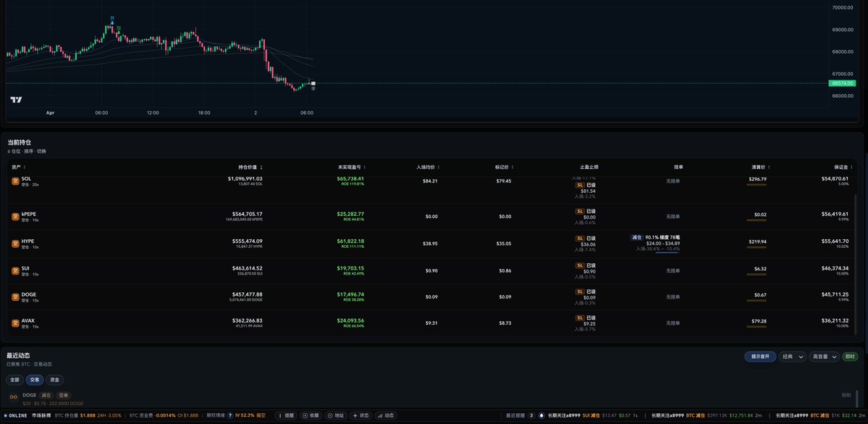Image resolution: width=868 pixels, height=424 pixels.
Task: Click the AVAX short position badge icon
Action: [x=15, y=323]
